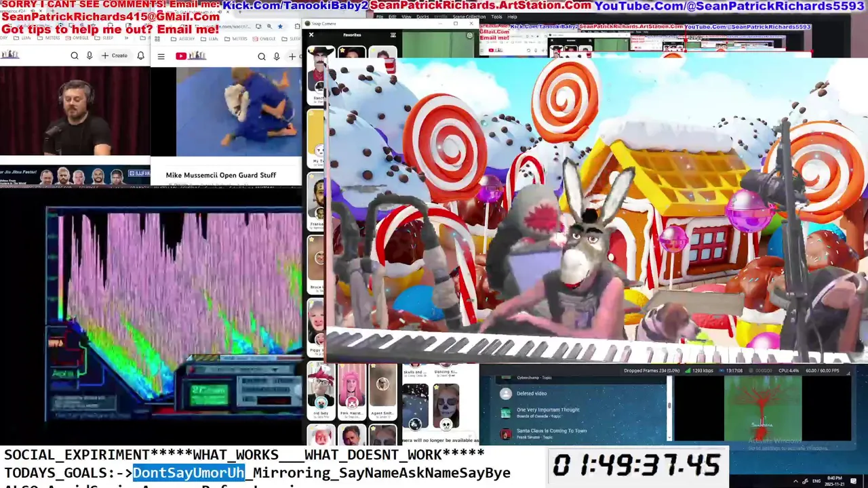Viewport: 868px width, 488px height.
Task: Click 60.00 / 60.00 FPS status text
Action: 823,371
